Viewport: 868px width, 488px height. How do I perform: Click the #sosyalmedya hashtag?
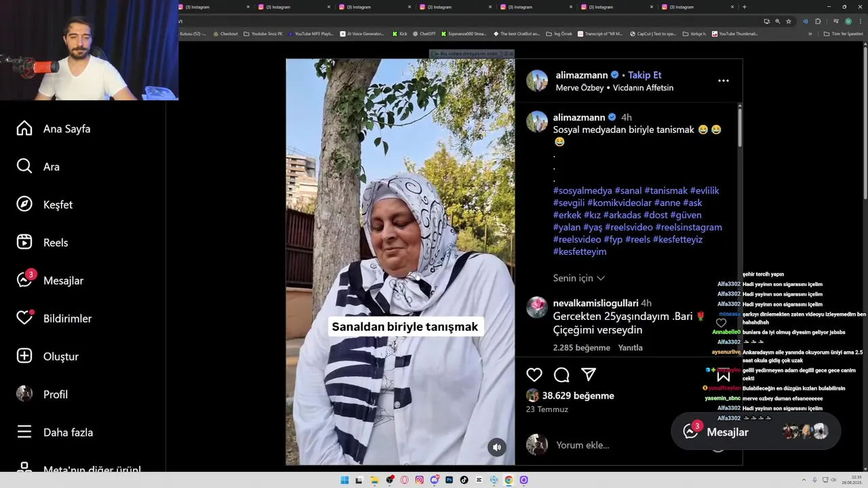[583, 190]
